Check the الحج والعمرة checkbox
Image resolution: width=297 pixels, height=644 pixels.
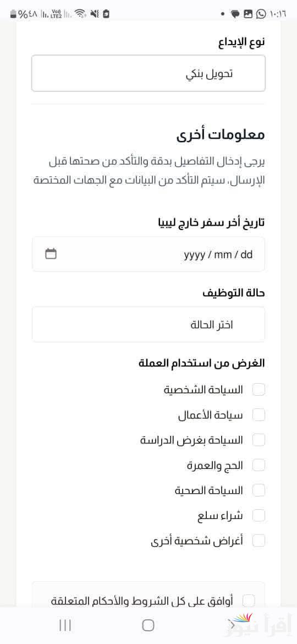[x=258, y=465]
